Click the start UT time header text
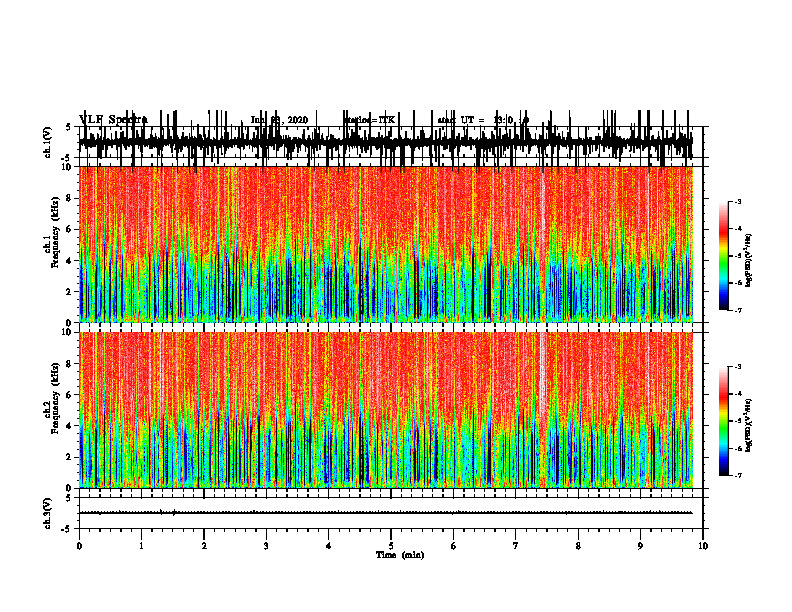 (x=483, y=120)
